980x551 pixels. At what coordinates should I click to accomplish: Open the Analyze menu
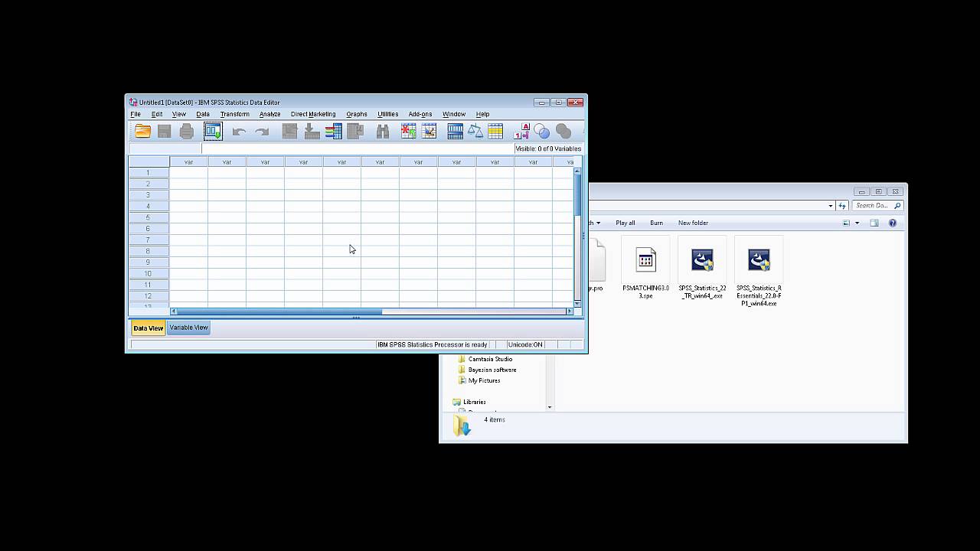pyautogui.click(x=269, y=114)
